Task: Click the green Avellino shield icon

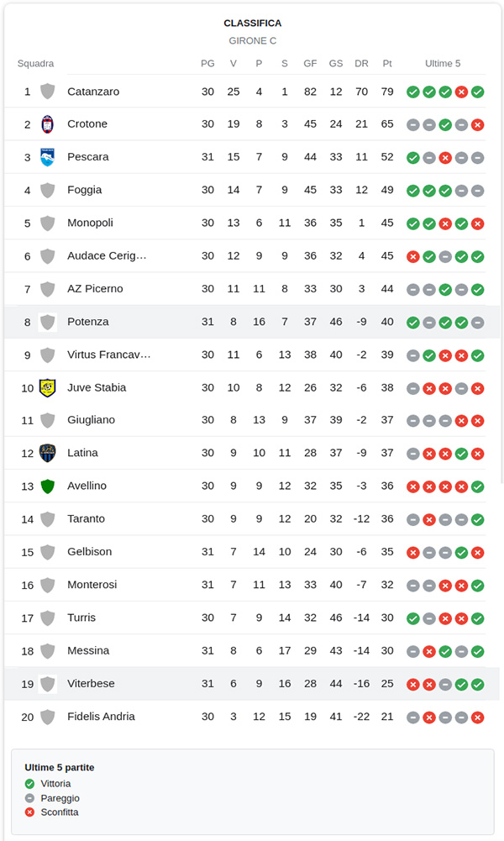Action: (x=48, y=486)
